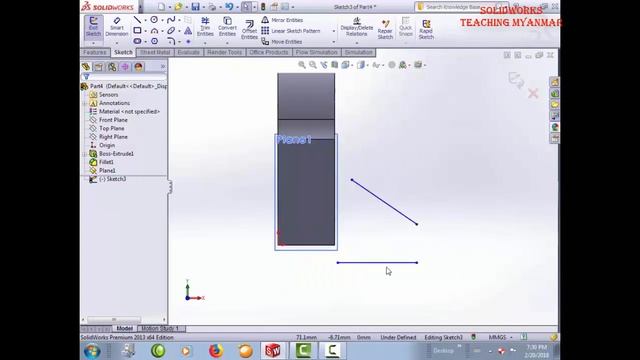Pick the Line sketch tool
Image resolution: width=640 pixels, height=360 pixels.
click(x=137, y=20)
